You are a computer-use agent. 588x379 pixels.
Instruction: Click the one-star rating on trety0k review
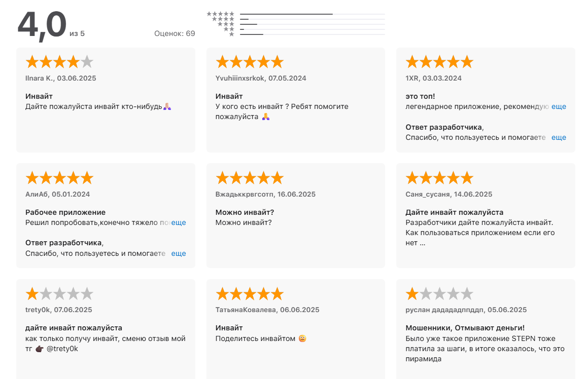(59, 294)
